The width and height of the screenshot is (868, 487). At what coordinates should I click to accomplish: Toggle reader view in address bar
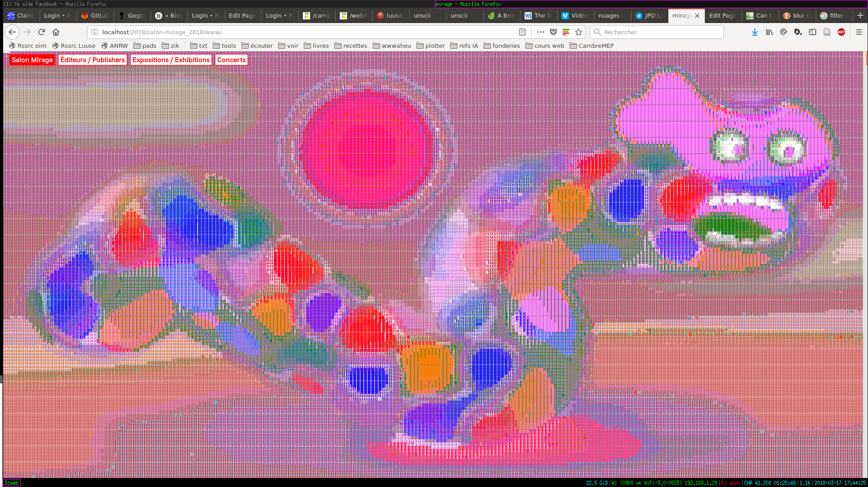pos(522,32)
